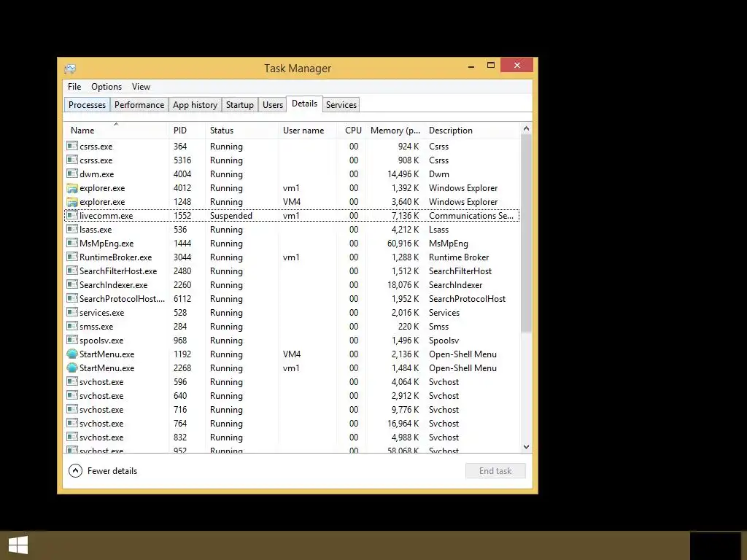
Task: Sort by the Name column header
Action: 116,131
